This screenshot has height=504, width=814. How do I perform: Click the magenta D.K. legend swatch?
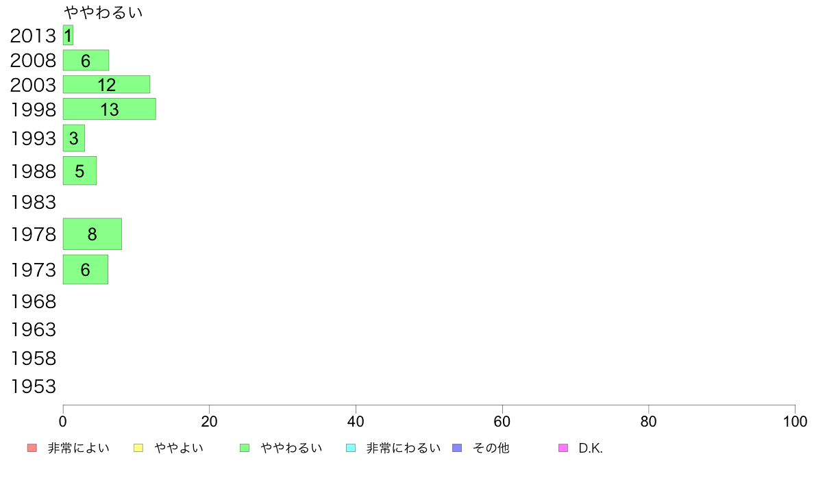coord(563,448)
